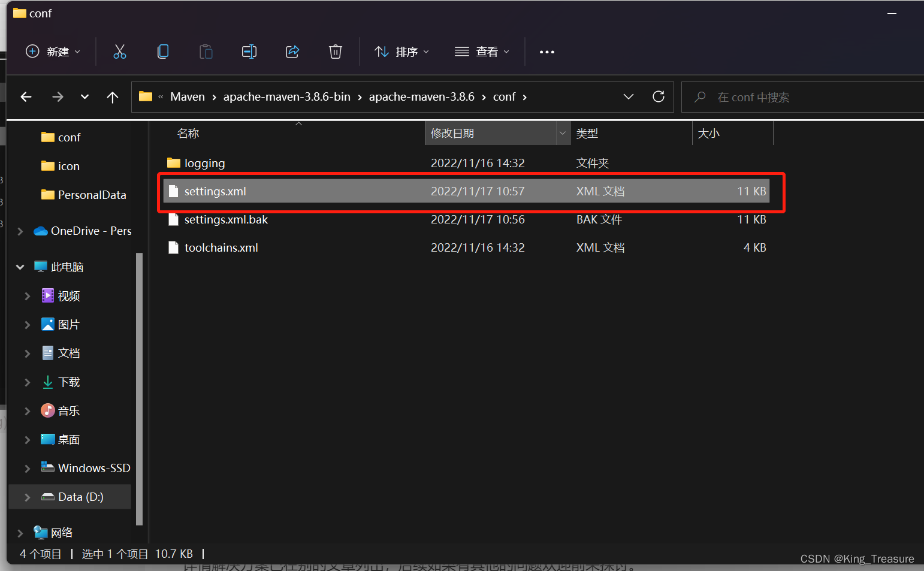924x571 pixels.
Task: Click the 下载 downloads arrow icon
Action: (x=48, y=382)
